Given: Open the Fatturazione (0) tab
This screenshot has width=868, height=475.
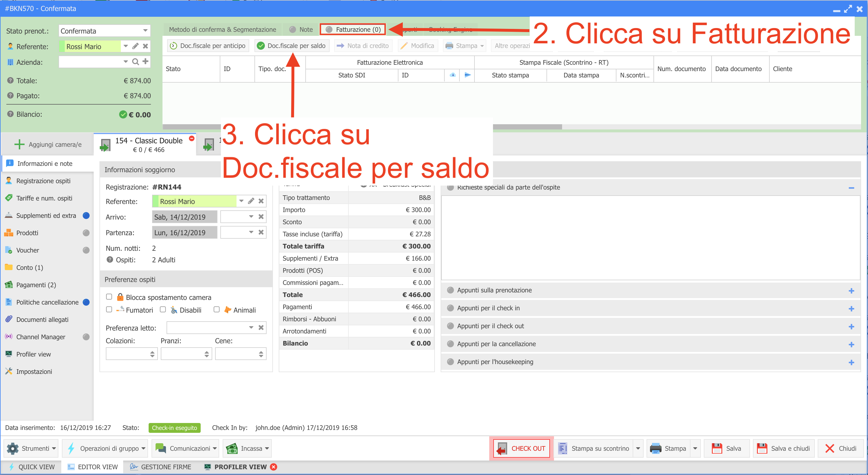Looking at the screenshot, I should click(x=353, y=30).
